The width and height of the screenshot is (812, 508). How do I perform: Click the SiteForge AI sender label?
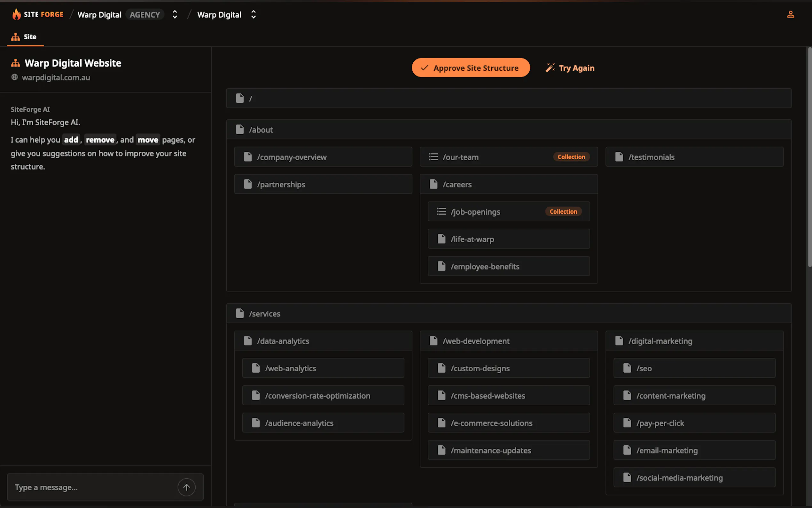(30, 109)
